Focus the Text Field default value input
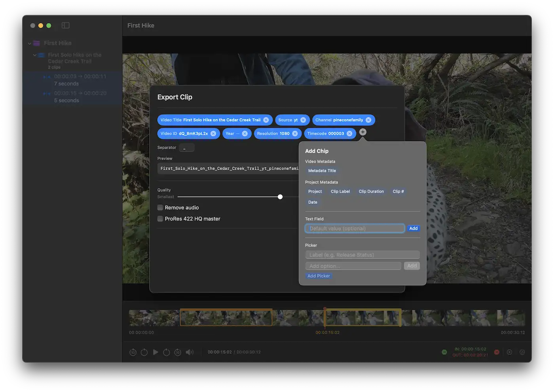554x392 pixels. point(354,229)
